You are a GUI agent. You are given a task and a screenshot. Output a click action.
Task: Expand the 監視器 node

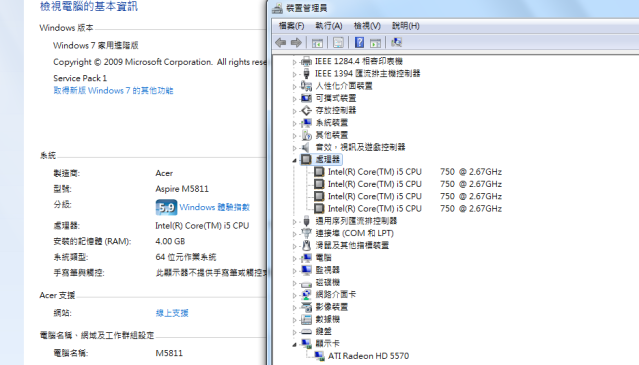[x=294, y=271]
